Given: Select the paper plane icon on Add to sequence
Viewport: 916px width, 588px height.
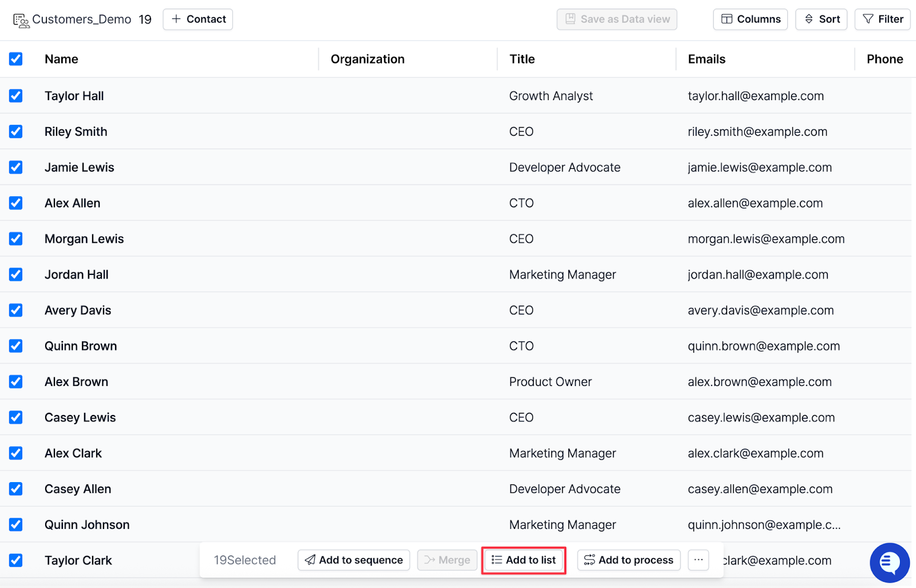Looking at the screenshot, I should tap(310, 560).
